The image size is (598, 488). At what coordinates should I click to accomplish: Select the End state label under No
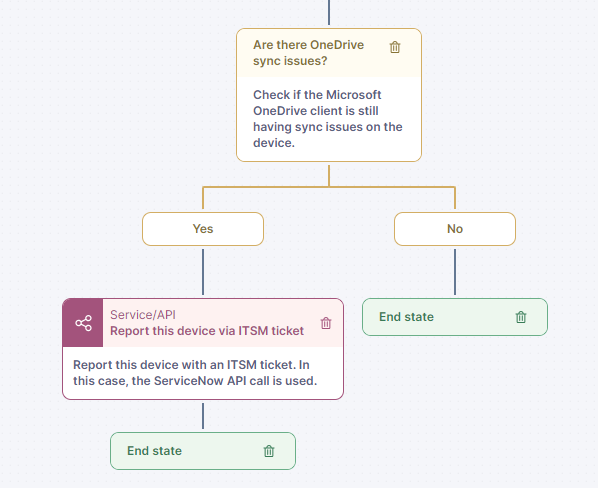[406, 317]
